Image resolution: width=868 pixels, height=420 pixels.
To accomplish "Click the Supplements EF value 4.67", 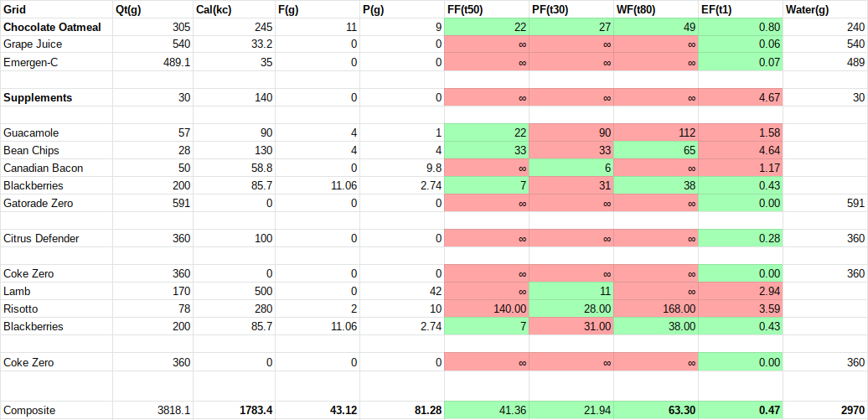I will pyautogui.click(x=768, y=97).
